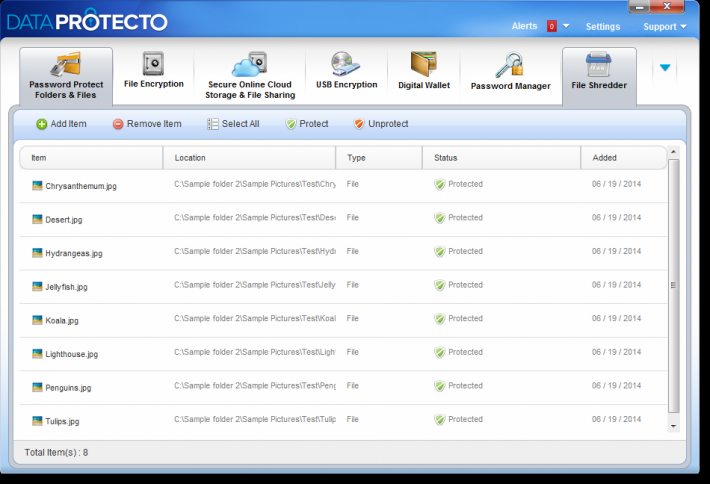Viewport: 710px width, 484px height.
Task: Click the vertical scrollbar thumb
Action: click(x=673, y=286)
